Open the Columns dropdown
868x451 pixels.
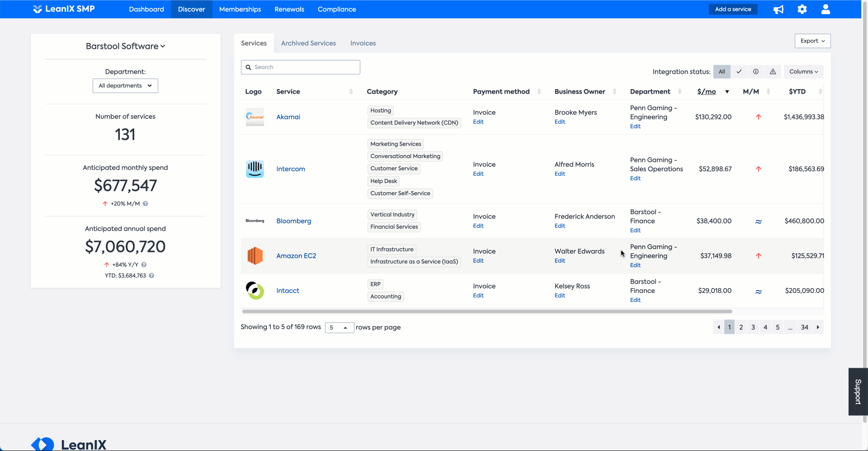(803, 71)
